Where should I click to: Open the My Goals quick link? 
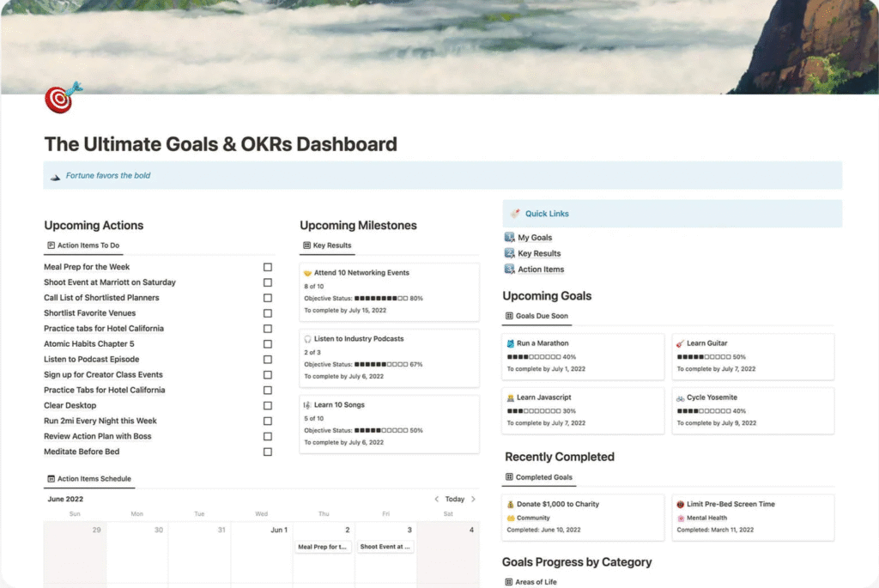[x=533, y=237]
